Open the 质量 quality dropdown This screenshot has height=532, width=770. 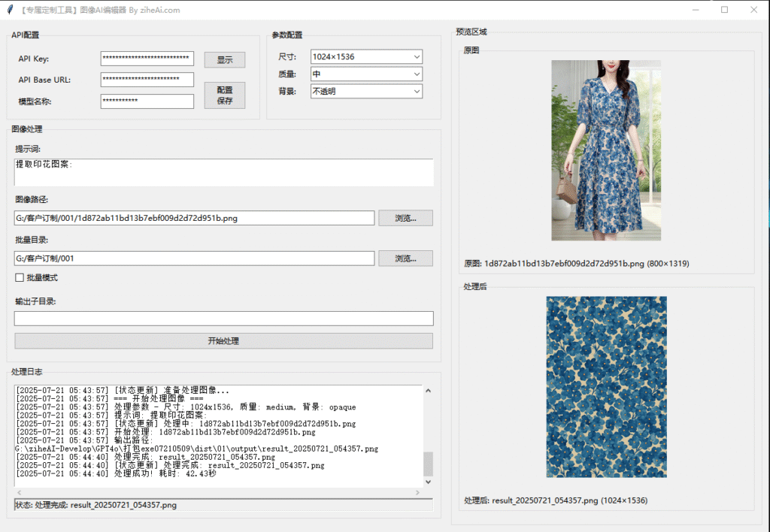click(366, 74)
